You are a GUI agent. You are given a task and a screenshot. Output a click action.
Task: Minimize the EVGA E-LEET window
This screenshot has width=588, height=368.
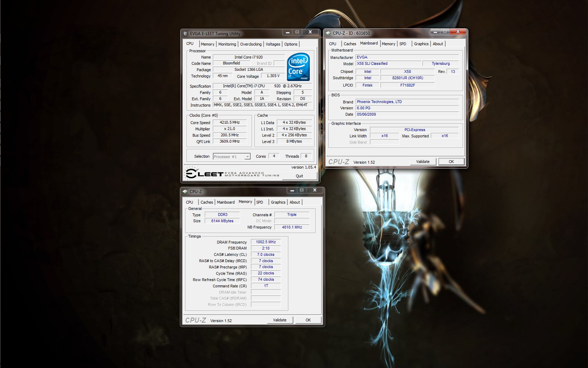(287, 32)
